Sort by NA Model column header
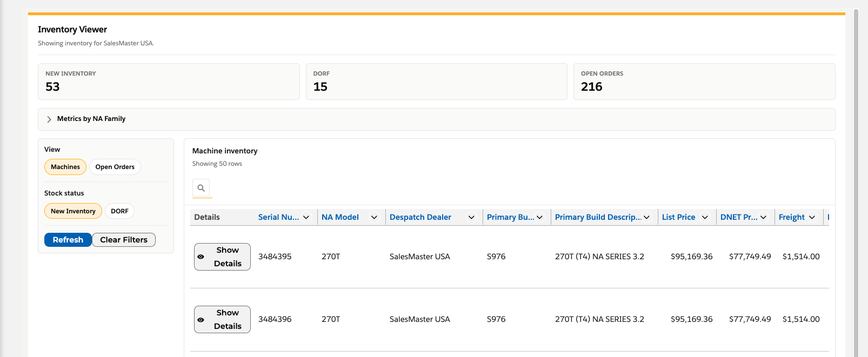Viewport: 868px width, 357px height. tap(340, 217)
